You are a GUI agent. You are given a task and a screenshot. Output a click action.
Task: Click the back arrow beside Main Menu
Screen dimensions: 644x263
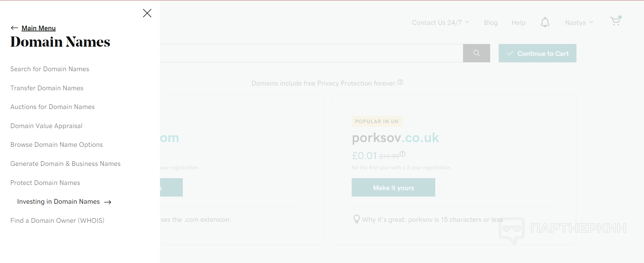(x=14, y=28)
